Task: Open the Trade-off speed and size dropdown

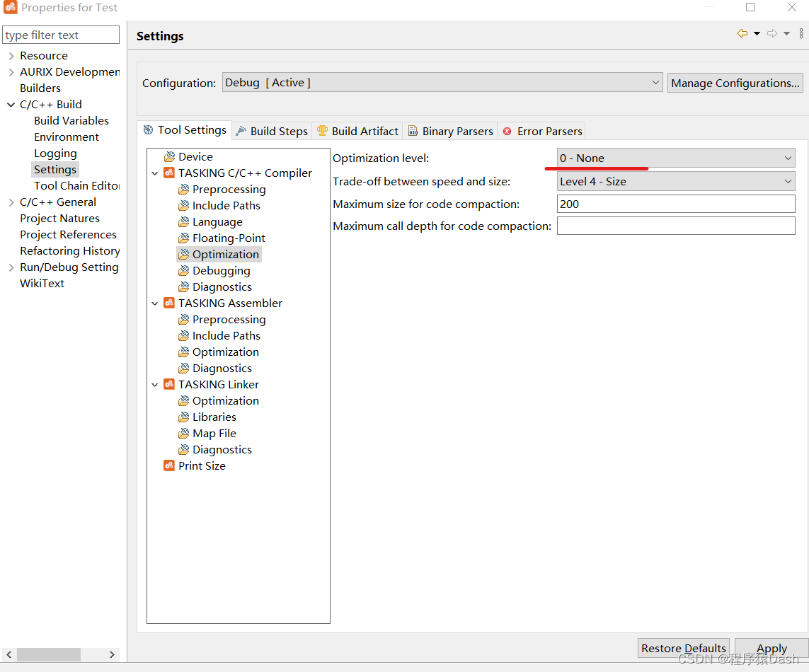Action: 676,182
